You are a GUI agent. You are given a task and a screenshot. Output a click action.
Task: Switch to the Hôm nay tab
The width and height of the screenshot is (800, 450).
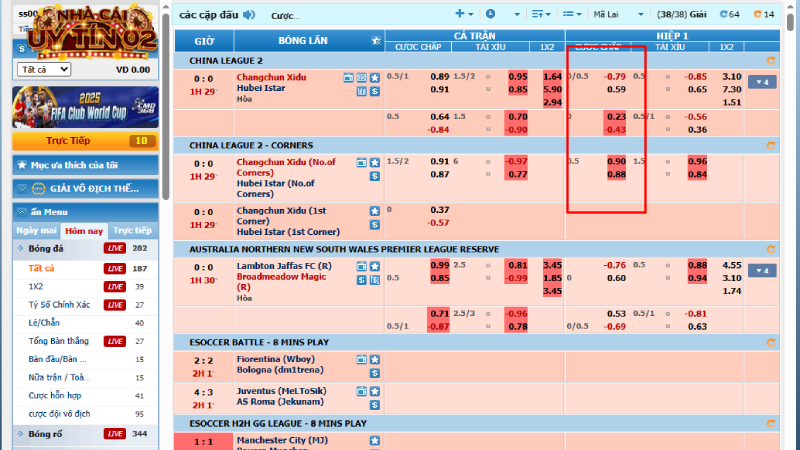click(x=84, y=231)
